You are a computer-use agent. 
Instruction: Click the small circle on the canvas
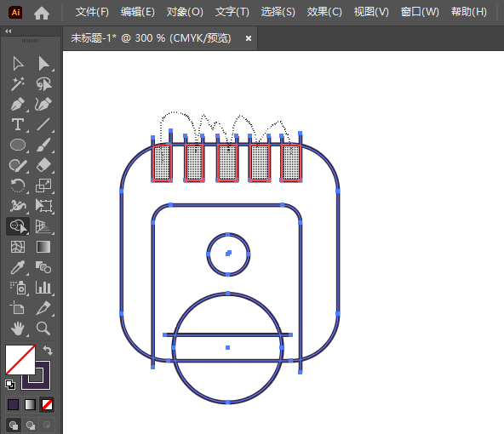(x=228, y=254)
